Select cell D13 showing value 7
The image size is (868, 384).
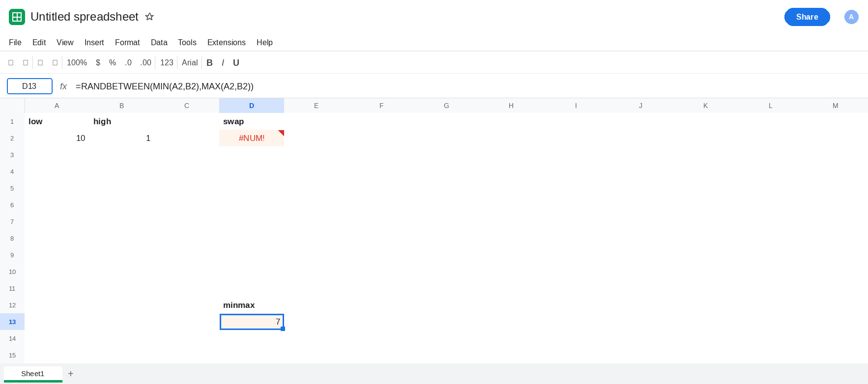[x=252, y=322]
